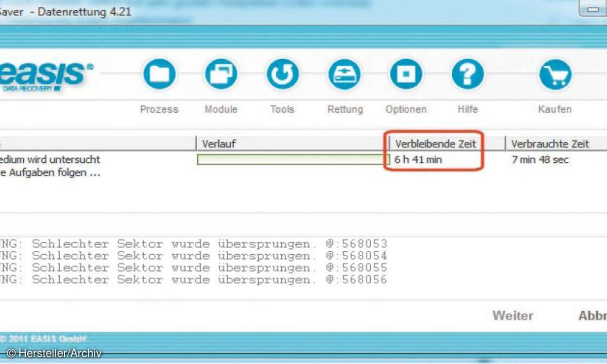This screenshot has height=364, width=607.
Task: Select the 'Aufgaben folgen ...' row
Action: 50,173
